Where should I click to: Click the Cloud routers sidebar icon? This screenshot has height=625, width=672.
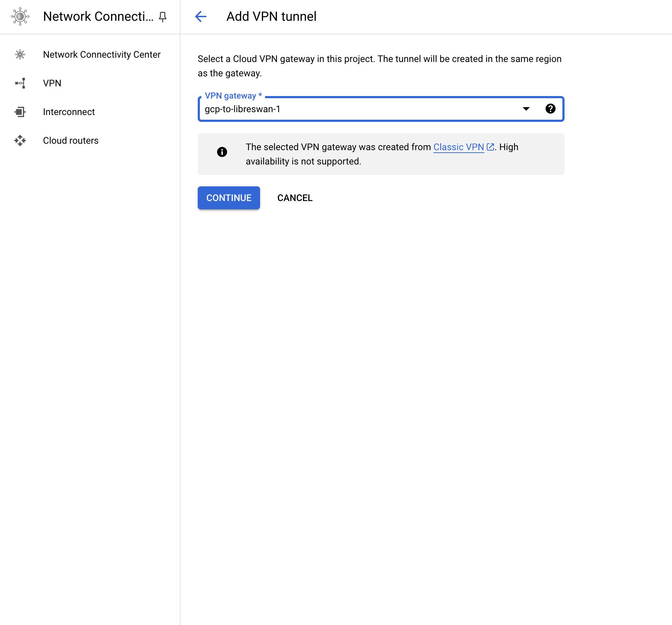(x=20, y=140)
